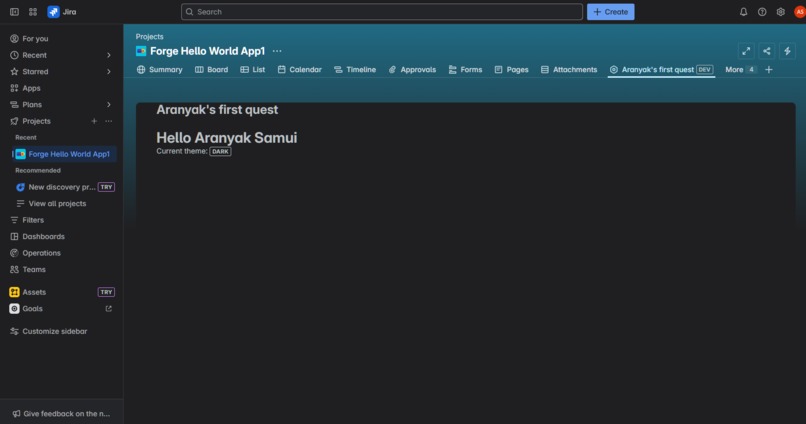The height and width of the screenshot is (424, 806).
Task: Click the Create button
Action: tap(610, 12)
